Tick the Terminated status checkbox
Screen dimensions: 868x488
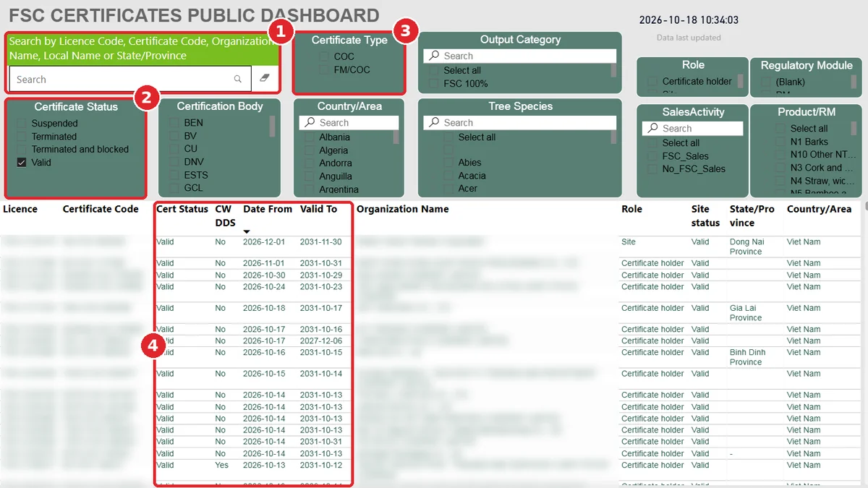pos(22,137)
